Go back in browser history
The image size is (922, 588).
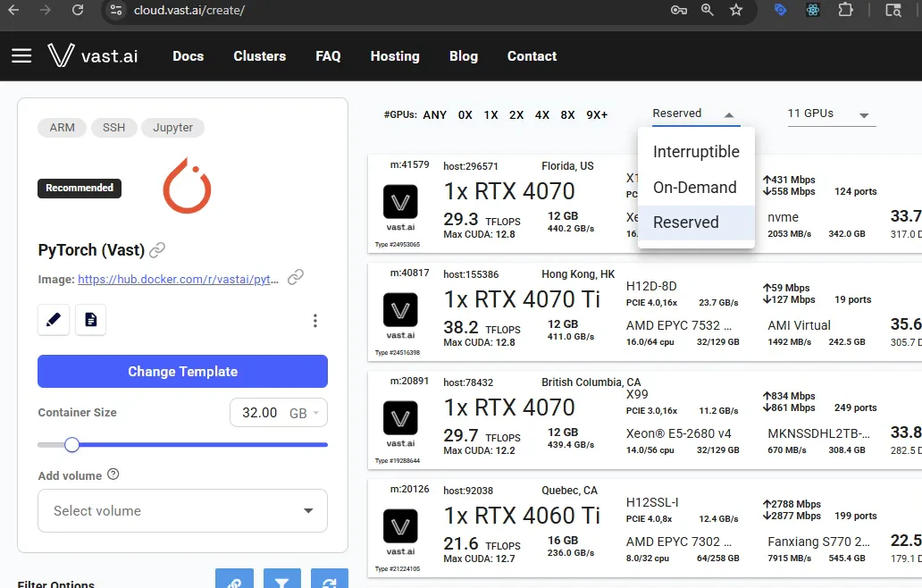pyautogui.click(x=13, y=10)
